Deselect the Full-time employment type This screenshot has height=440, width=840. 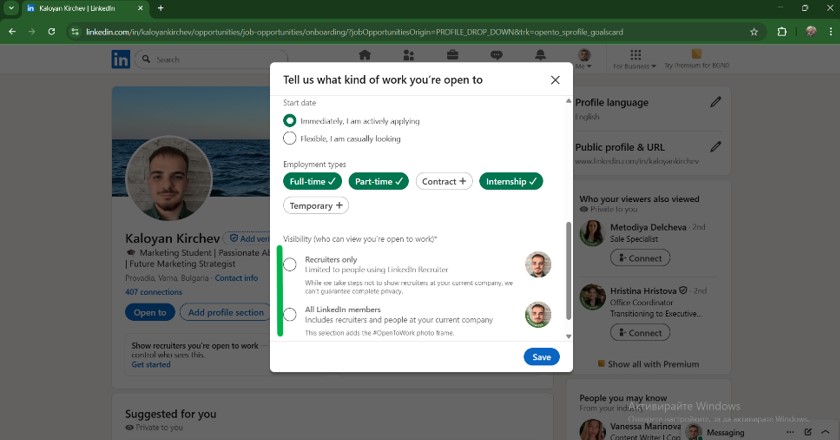pyautogui.click(x=312, y=181)
